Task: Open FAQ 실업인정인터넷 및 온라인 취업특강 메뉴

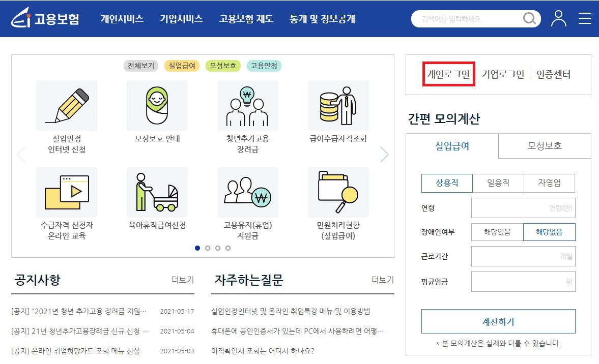Action: tap(291, 311)
